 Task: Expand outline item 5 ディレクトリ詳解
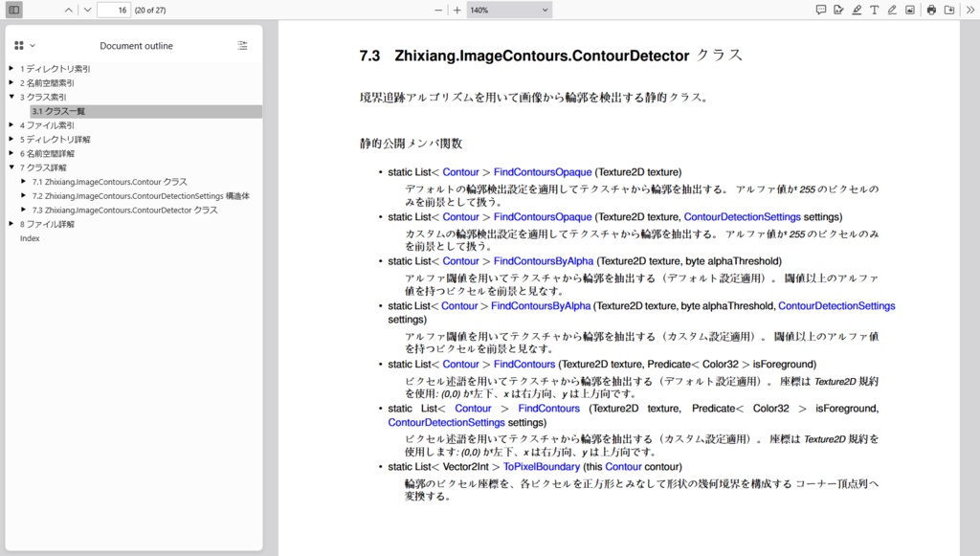(x=11, y=139)
